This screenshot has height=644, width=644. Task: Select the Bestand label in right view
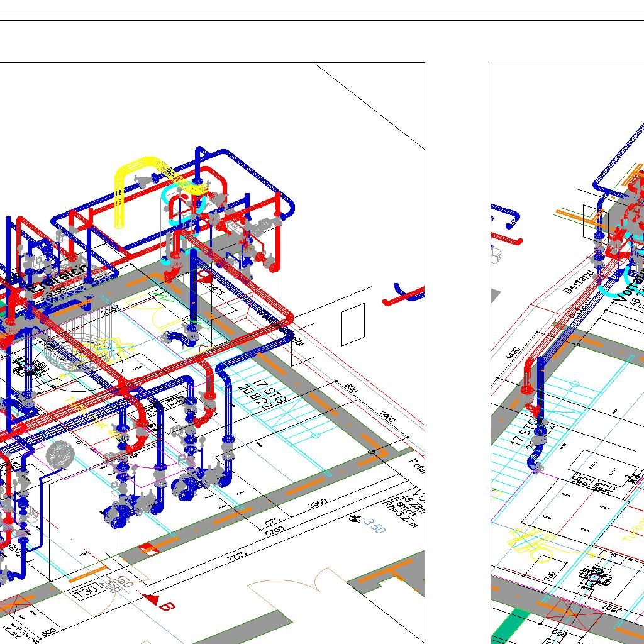pyautogui.click(x=578, y=282)
